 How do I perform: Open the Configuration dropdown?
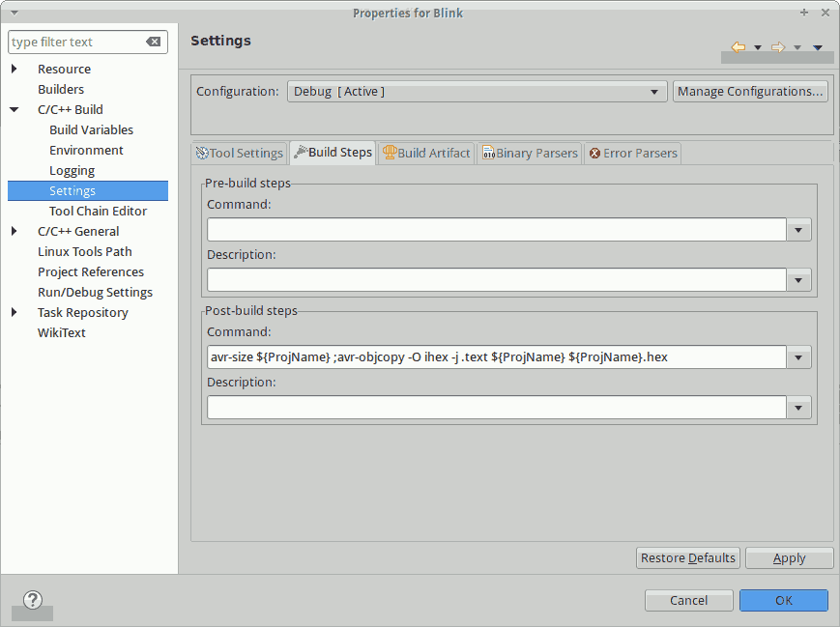pos(478,92)
